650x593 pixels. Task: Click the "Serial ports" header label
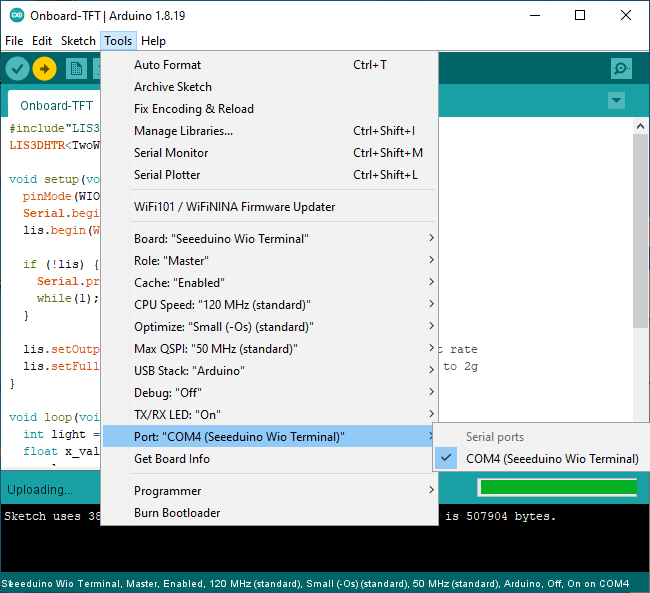pyautogui.click(x=495, y=437)
